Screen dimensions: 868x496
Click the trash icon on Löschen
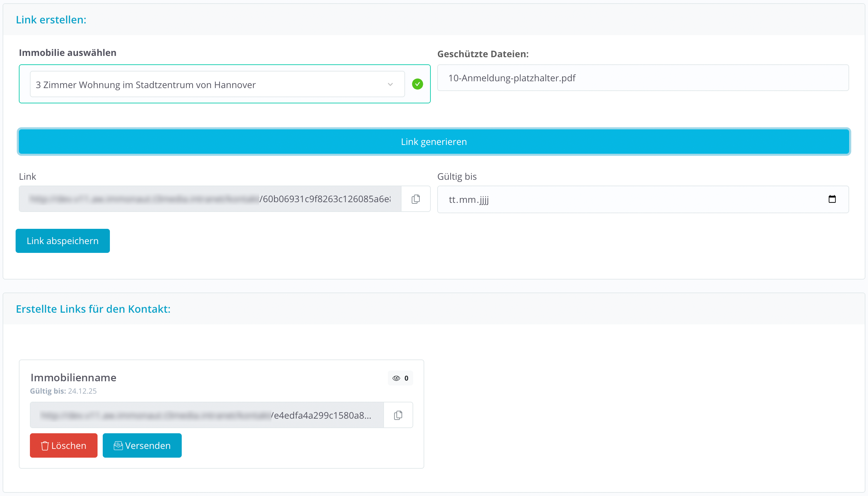(x=45, y=446)
